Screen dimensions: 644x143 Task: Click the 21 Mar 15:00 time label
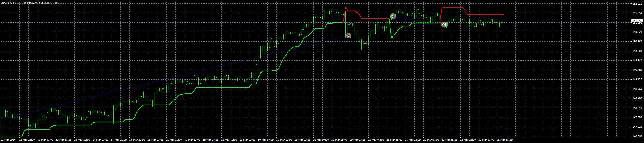click(394, 140)
